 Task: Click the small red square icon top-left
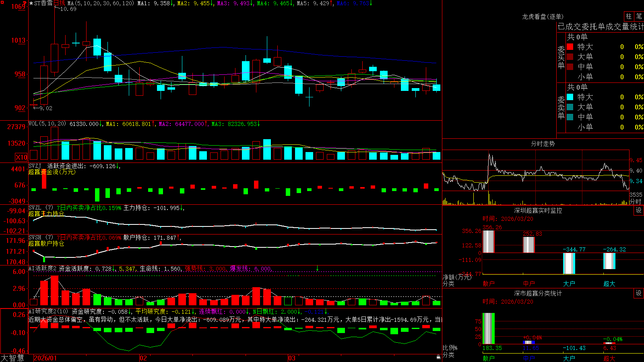coord(2,2)
